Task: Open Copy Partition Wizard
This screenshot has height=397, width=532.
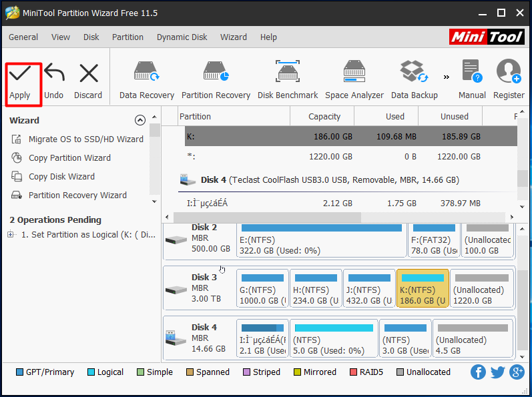Action: tap(61, 157)
